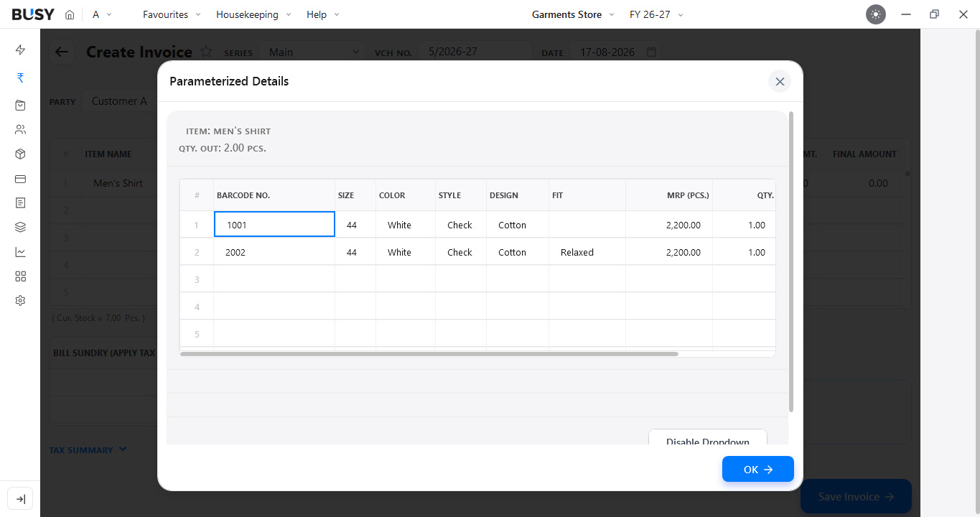The height and width of the screenshot is (517, 980).
Task: Open the Housekeeping menu
Action: pos(253,14)
